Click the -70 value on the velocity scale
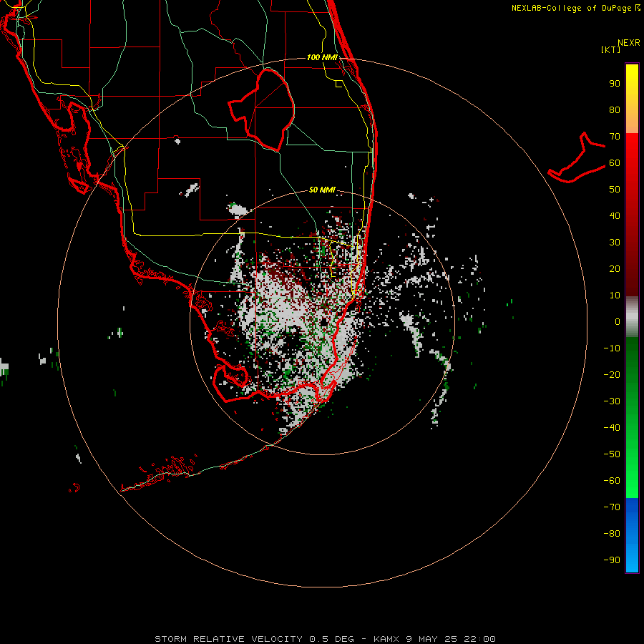 (612, 507)
